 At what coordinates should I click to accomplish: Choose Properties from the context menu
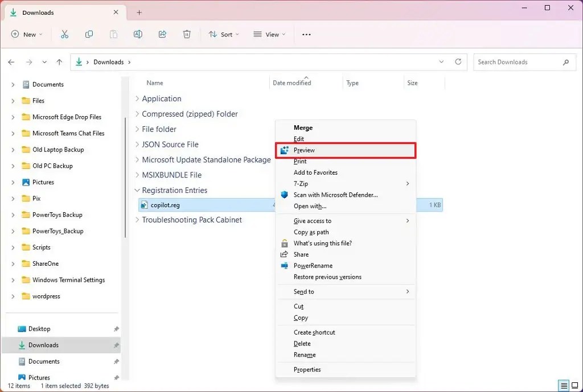pyautogui.click(x=307, y=369)
